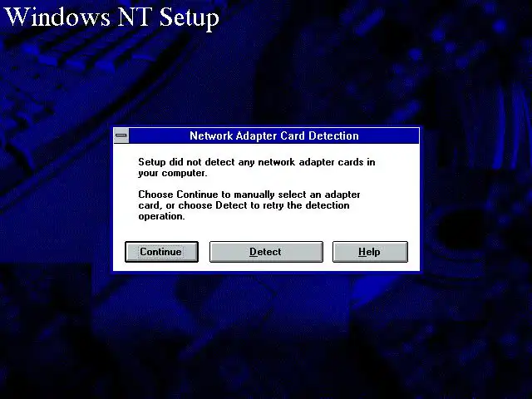532x399 pixels.
Task: Open the dialog's control menu box
Action: tap(121, 135)
